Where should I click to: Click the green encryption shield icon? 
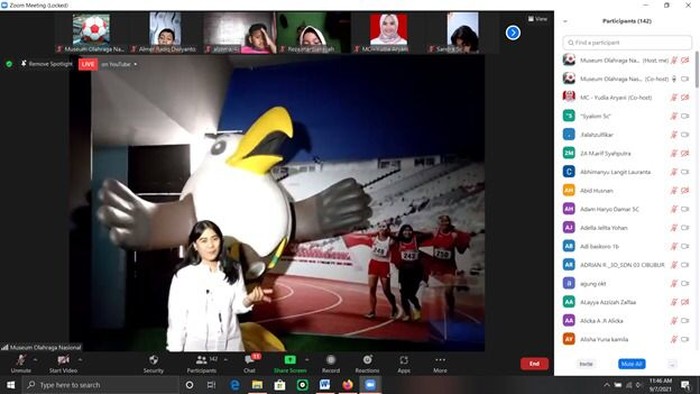tap(9, 64)
